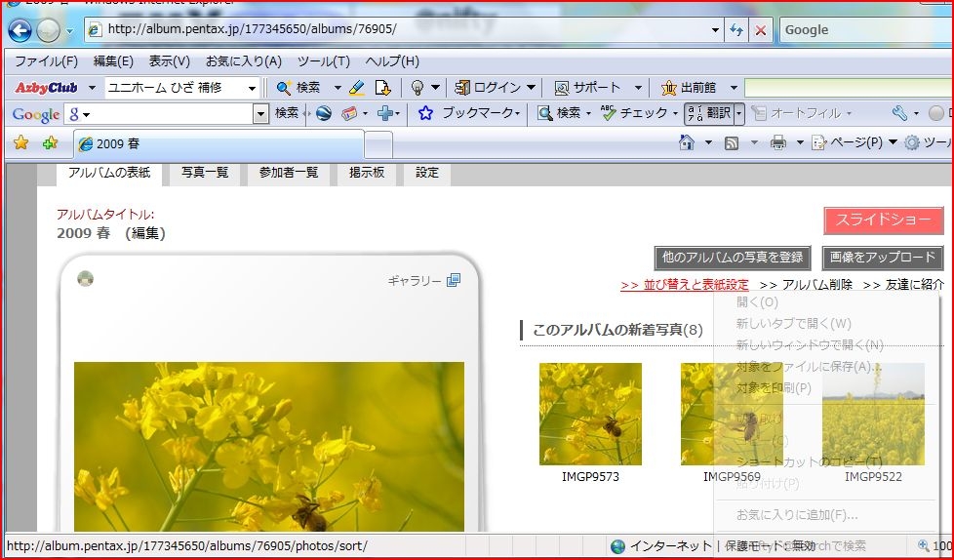Click the Stop loading X icon
Image resolution: width=954 pixels, height=560 pixels.
[x=761, y=30]
